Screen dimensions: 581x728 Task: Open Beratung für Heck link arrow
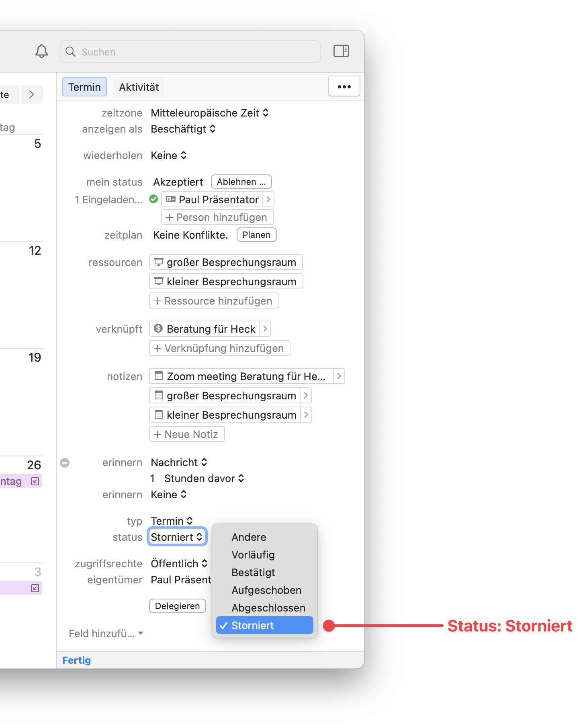point(265,329)
